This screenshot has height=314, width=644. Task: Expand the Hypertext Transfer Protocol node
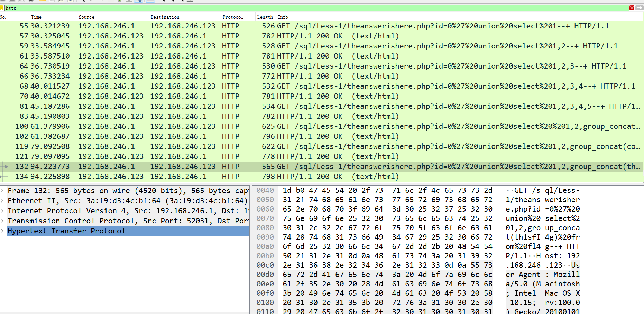click(x=2, y=231)
